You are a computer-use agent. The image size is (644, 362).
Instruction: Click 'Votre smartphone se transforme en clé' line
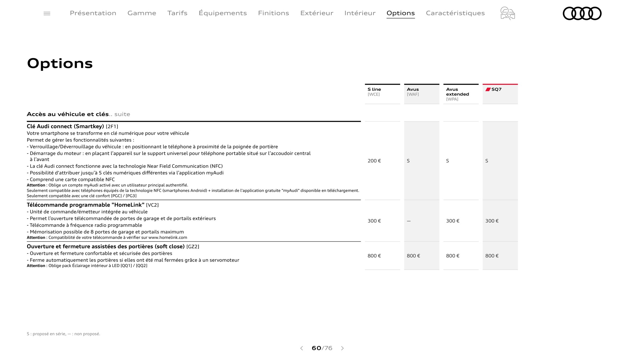pyautogui.click(x=108, y=133)
